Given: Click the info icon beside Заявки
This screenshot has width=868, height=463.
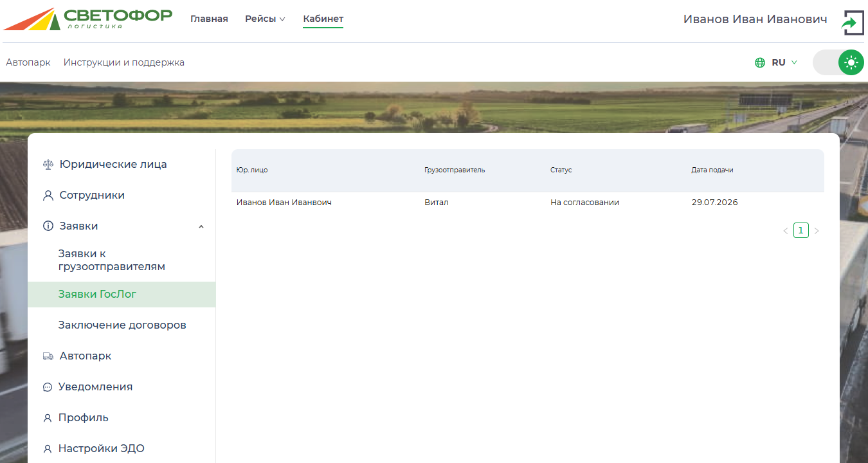Looking at the screenshot, I should pyautogui.click(x=48, y=226).
